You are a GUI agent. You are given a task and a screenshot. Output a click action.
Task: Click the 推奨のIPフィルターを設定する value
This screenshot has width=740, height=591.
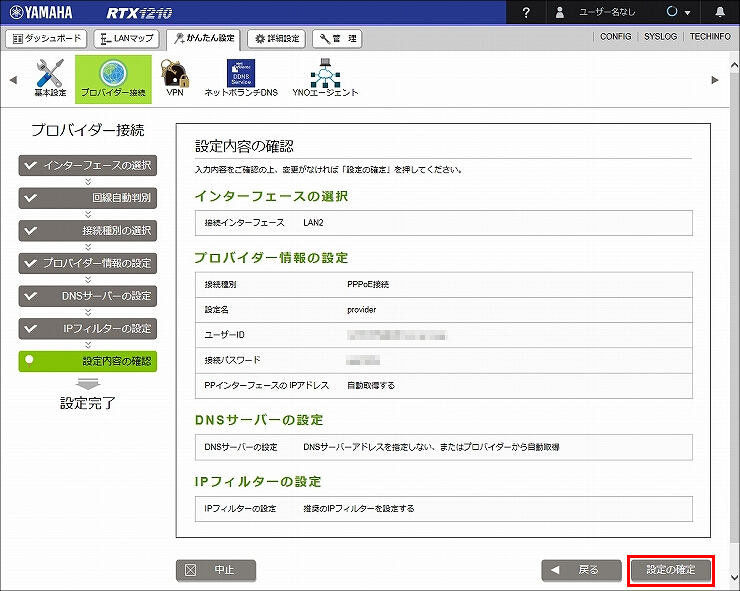[x=359, y=509]
